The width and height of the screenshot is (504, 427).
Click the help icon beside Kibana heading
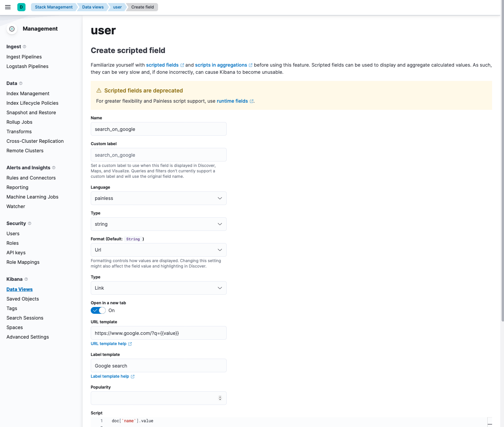click(26, 279)
